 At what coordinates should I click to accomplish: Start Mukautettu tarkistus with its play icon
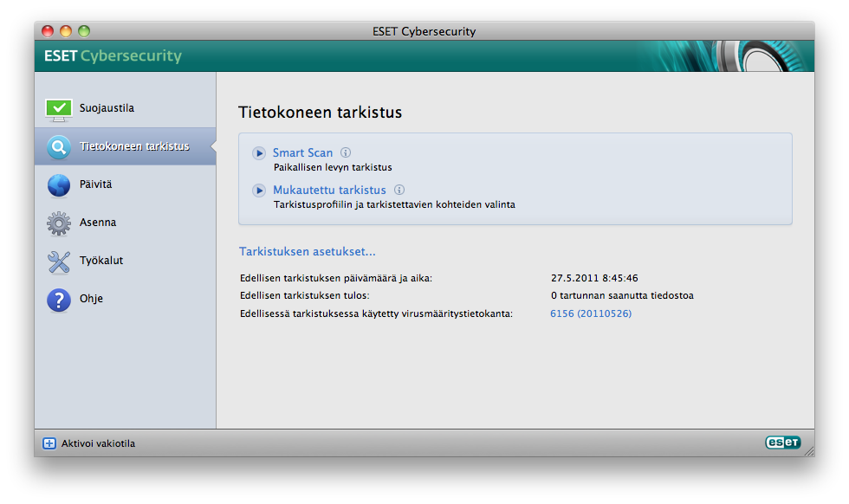259,191
